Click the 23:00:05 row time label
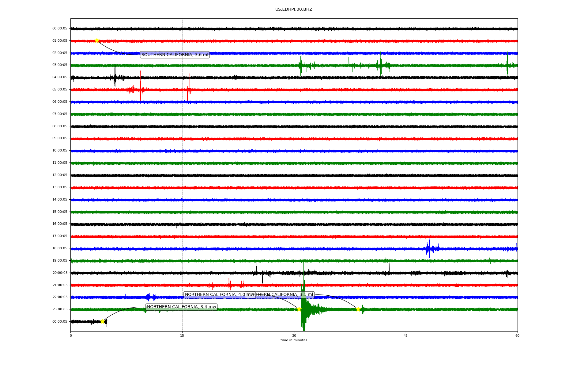This screenshot has width=588, height=368. 60,309
